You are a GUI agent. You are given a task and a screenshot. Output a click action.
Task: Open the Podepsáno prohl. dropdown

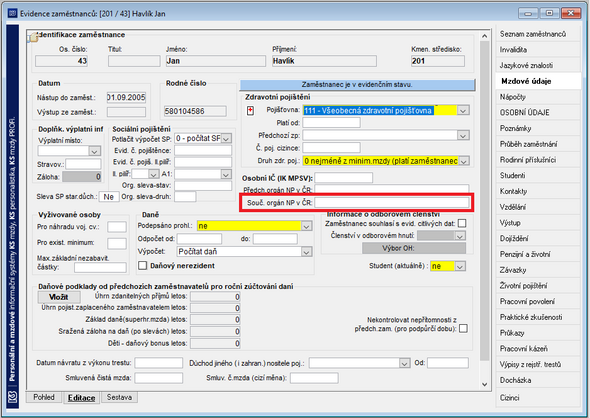[x=307, y=226]
